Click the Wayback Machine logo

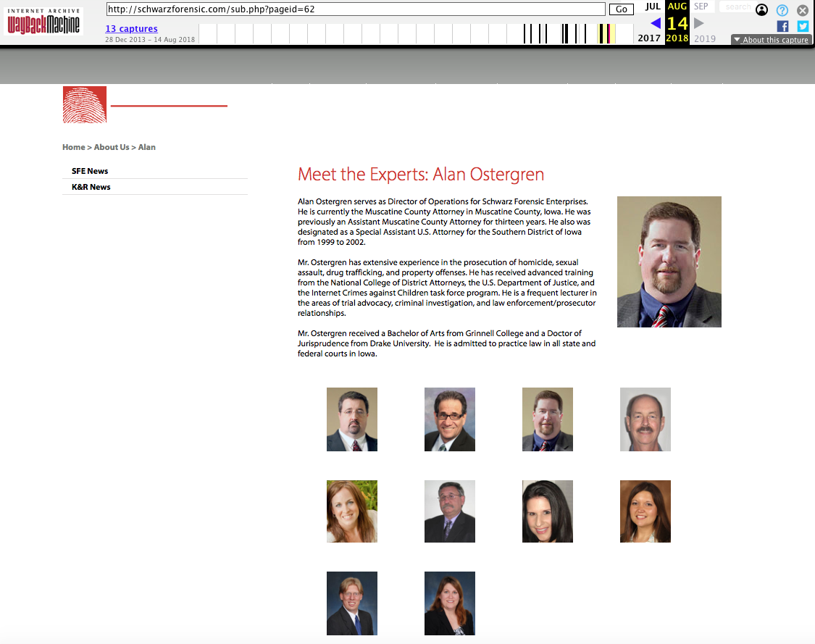[43, 22]
